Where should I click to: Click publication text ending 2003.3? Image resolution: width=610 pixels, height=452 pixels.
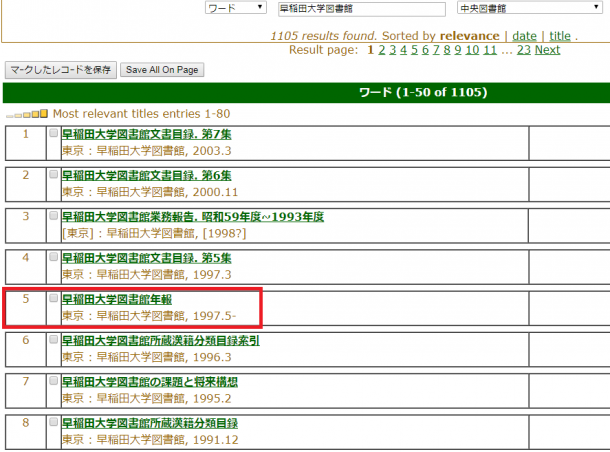pyautogui.click(x=147, y=151)
